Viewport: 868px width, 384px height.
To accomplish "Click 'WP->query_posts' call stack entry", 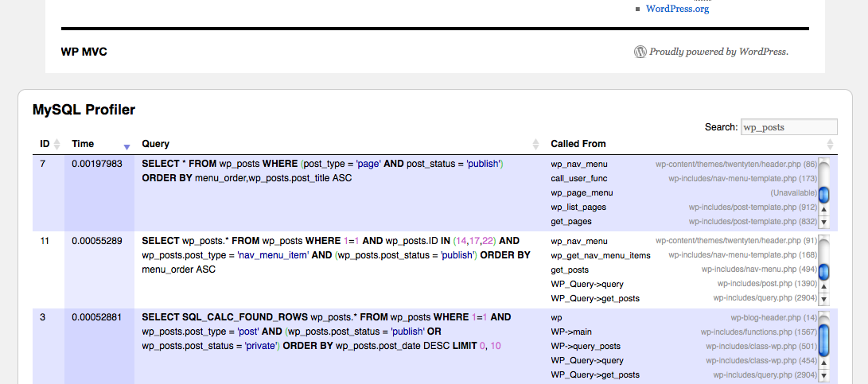I will tap(586, 347).
